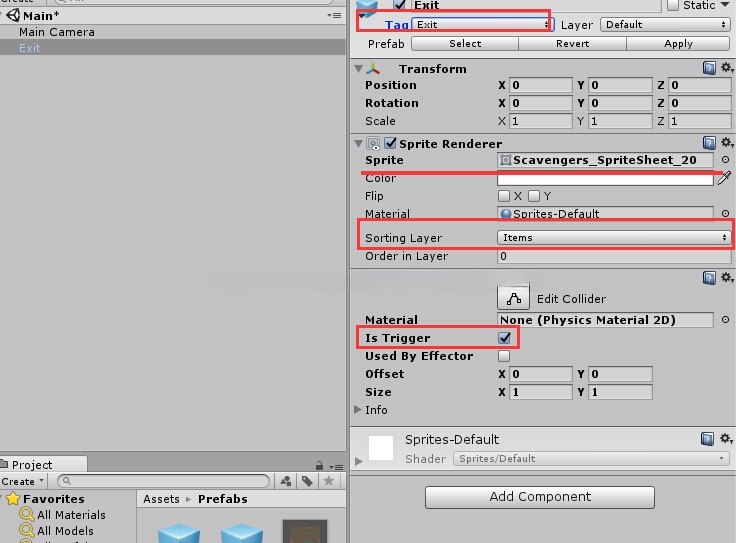Click Search by Type icon in Project
This screenshot has height=543, width=736.
point(285,481)
